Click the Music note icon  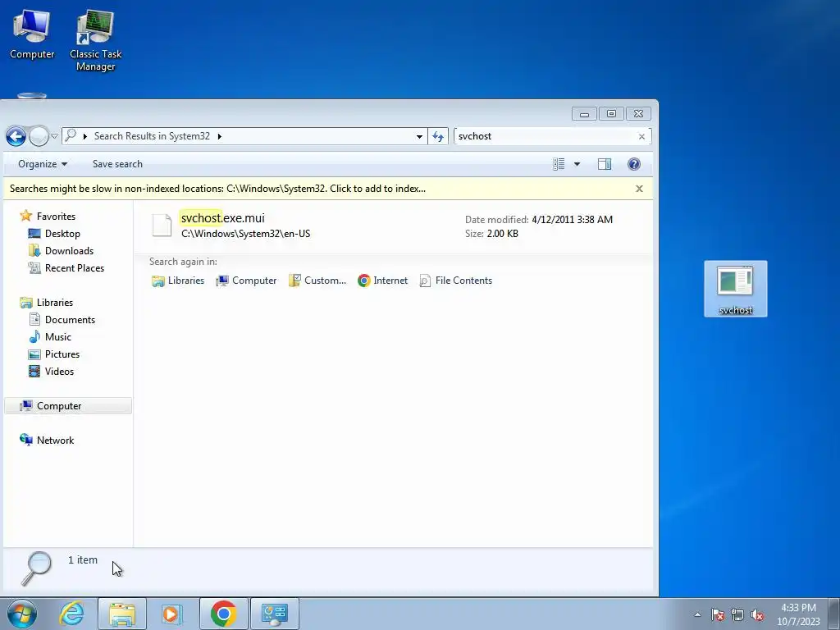click(34, 336)
